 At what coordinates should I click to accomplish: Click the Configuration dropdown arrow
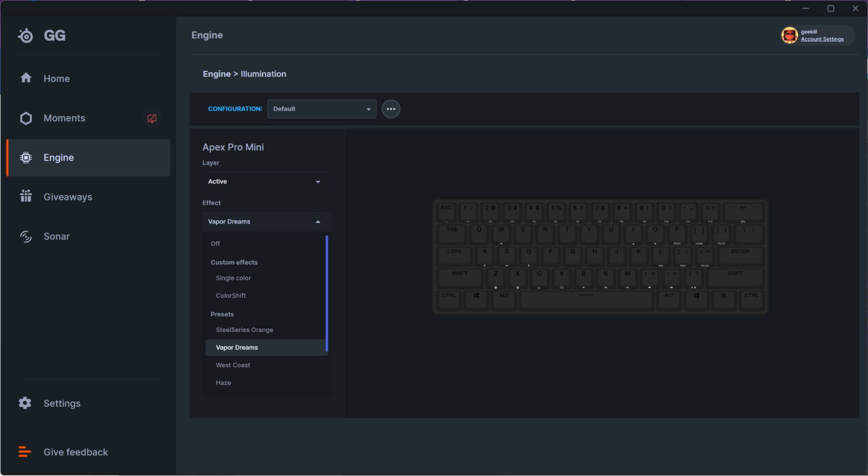[x=368, y=109]
